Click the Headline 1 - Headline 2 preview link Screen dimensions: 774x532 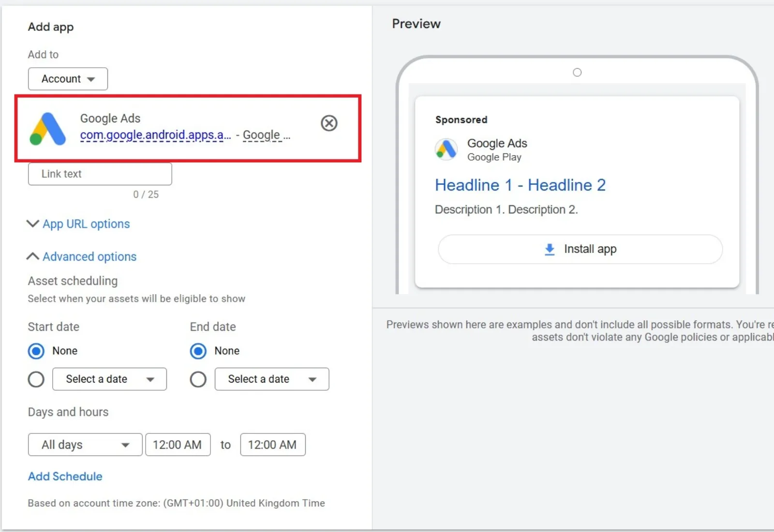tap(520, 185)
